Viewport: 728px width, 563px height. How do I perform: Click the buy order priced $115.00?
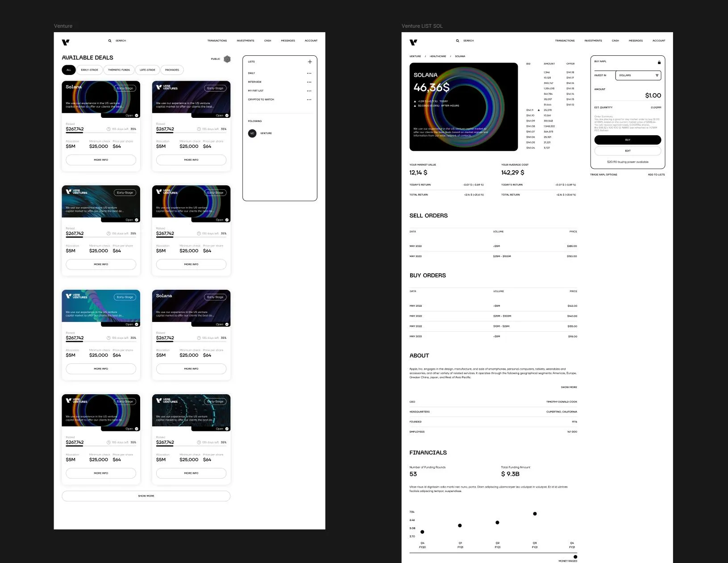[493, 336]
